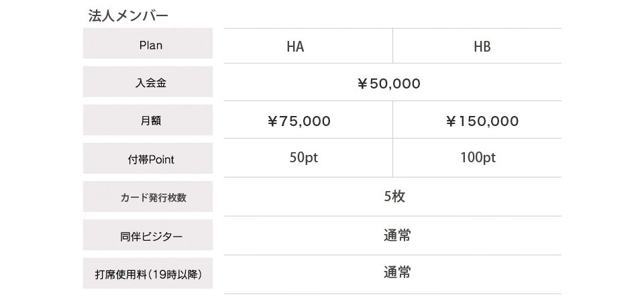
Task: Click the 月額 row label
Action: pos(148,120)
